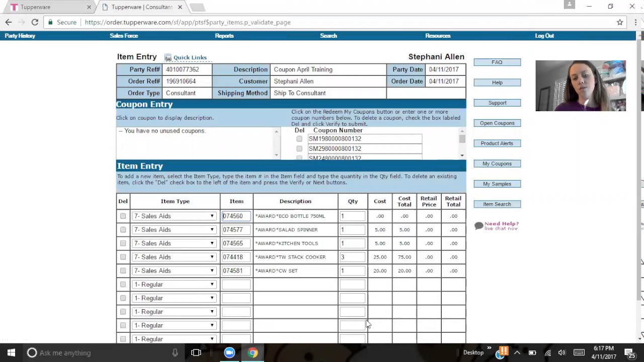This screenshot has height=362, width=644.
Task: Click the Open Coupons button
Action: tap(497, 123)
